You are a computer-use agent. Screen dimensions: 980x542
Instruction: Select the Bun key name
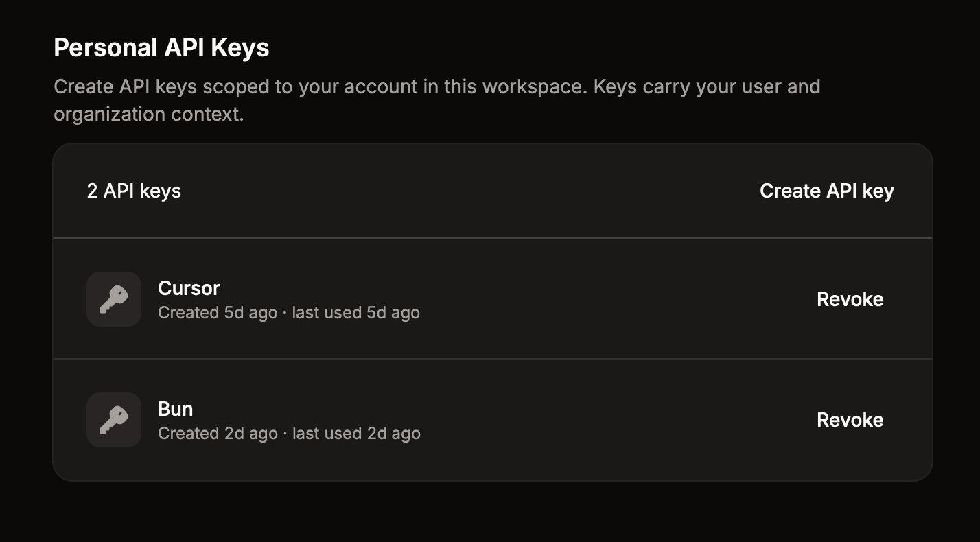click(x=175, y=409)
